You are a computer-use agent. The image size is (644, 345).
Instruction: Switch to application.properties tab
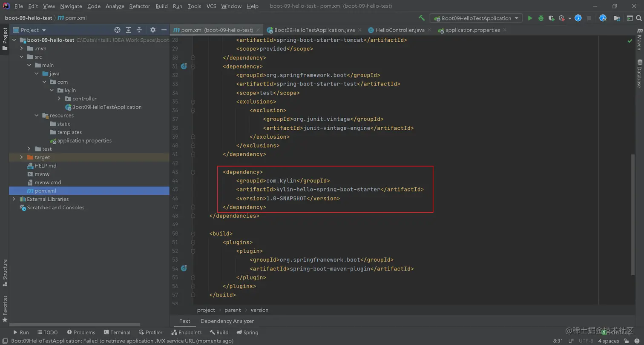pyautogui.click(x=472, y=30)
